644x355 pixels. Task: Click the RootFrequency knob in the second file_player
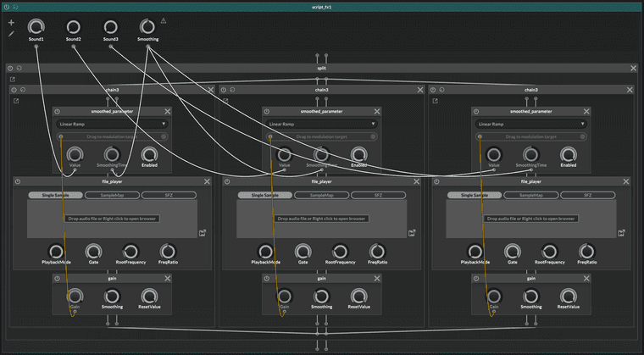340,252
